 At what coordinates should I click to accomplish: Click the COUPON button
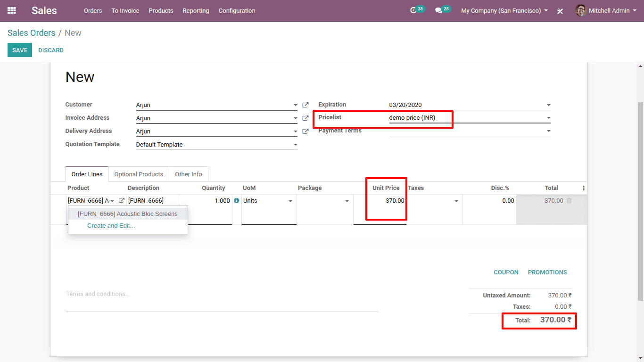[x=506, y=272]
